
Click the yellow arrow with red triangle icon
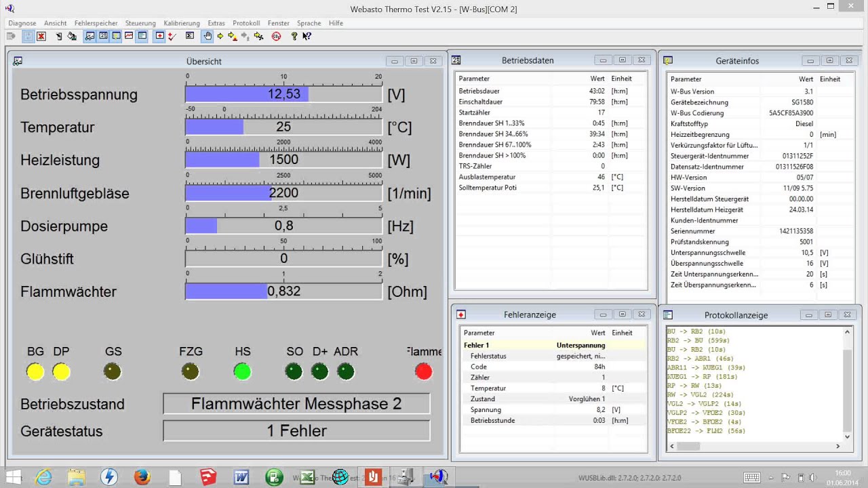[x=233, y=36]
